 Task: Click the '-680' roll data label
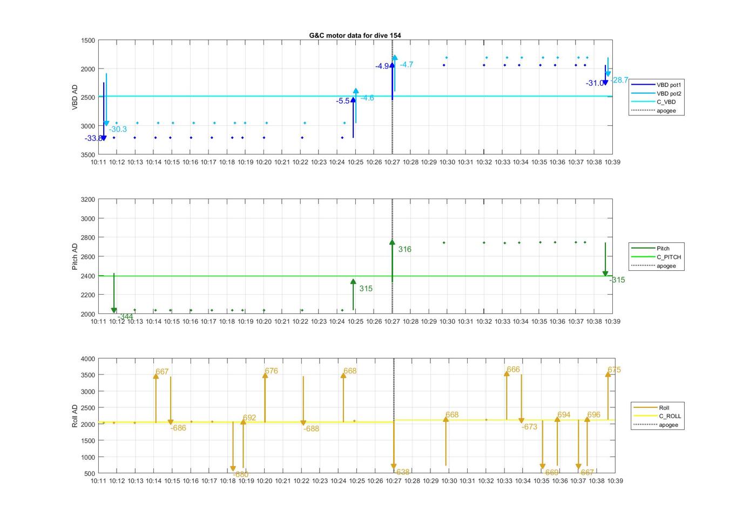tap(241, 474)
